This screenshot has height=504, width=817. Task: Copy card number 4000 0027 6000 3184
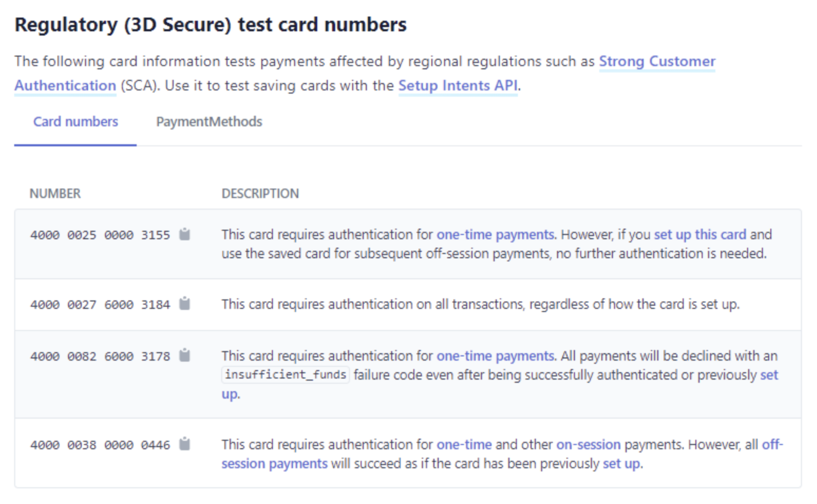point(185,303)
